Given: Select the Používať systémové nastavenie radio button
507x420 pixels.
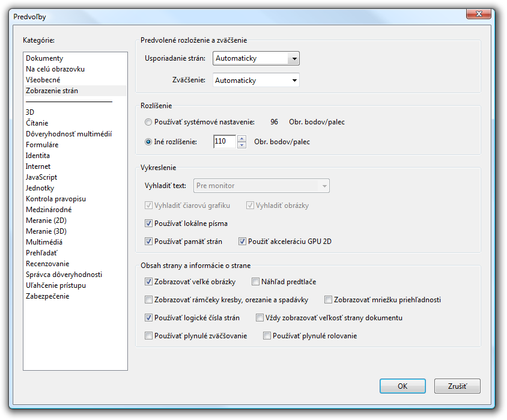Looking at the screenshot, I should tap(148, 122).
